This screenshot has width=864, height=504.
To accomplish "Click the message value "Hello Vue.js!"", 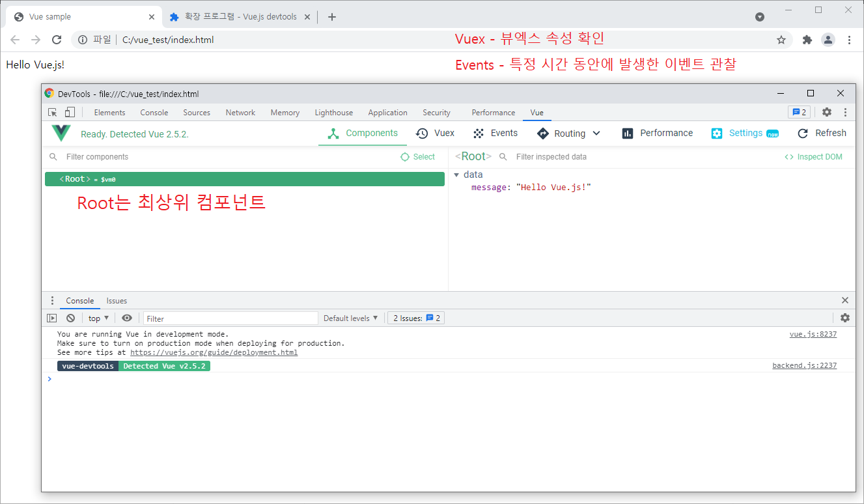I will pyautogui.click(x=553, y=188).
